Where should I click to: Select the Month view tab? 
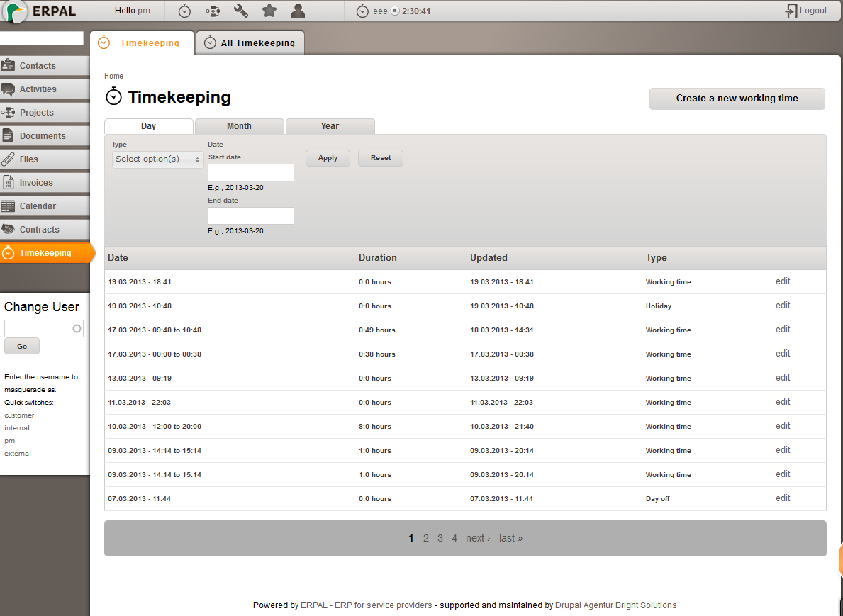239,126
